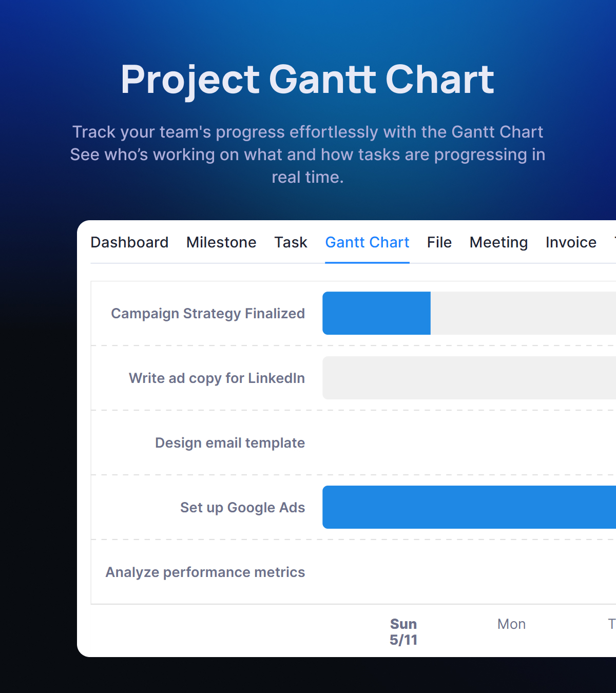Select the Mon column header
Image resolution: width=616 pixels, height=693 pixels.
(511, 624)
